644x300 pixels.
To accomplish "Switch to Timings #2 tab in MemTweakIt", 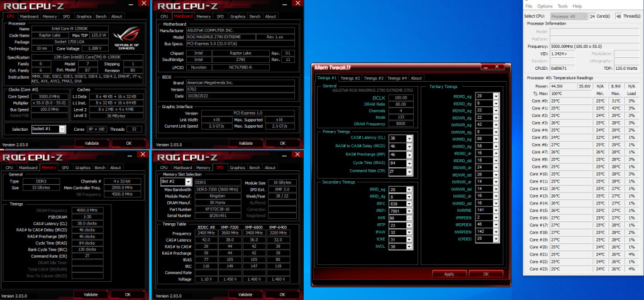I will (x=350, y=78).
